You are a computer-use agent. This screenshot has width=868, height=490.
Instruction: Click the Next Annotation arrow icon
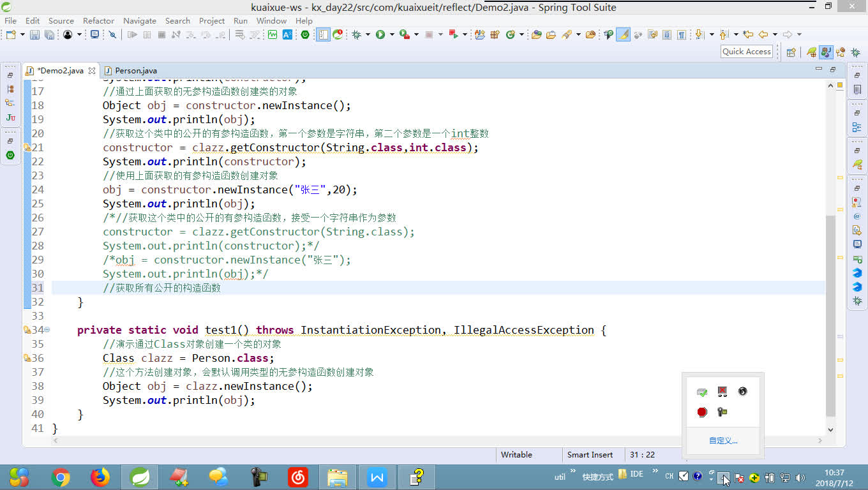(700, 34)
